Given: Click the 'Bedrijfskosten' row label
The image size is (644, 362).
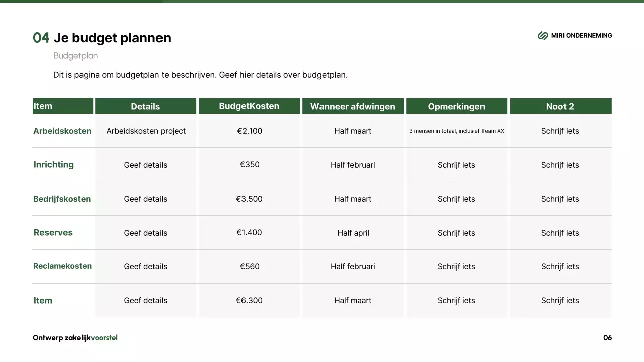Looking at the screenshot, I should (62, 199).
